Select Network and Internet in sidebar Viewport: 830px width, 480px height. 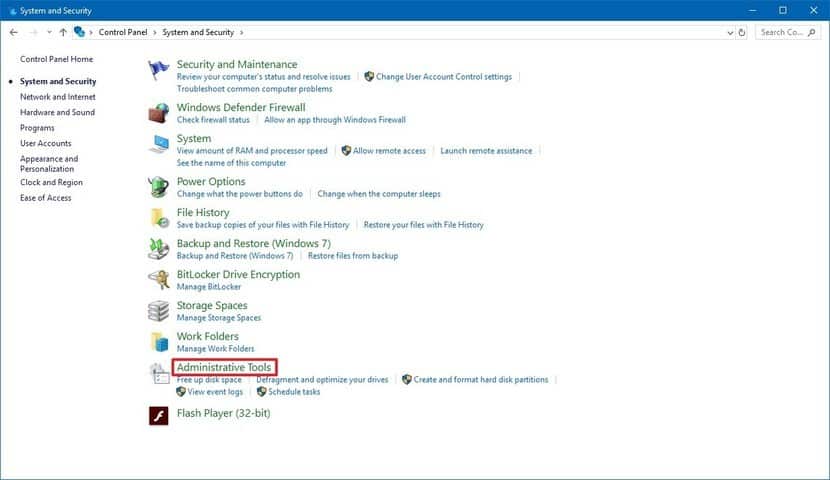58,97
